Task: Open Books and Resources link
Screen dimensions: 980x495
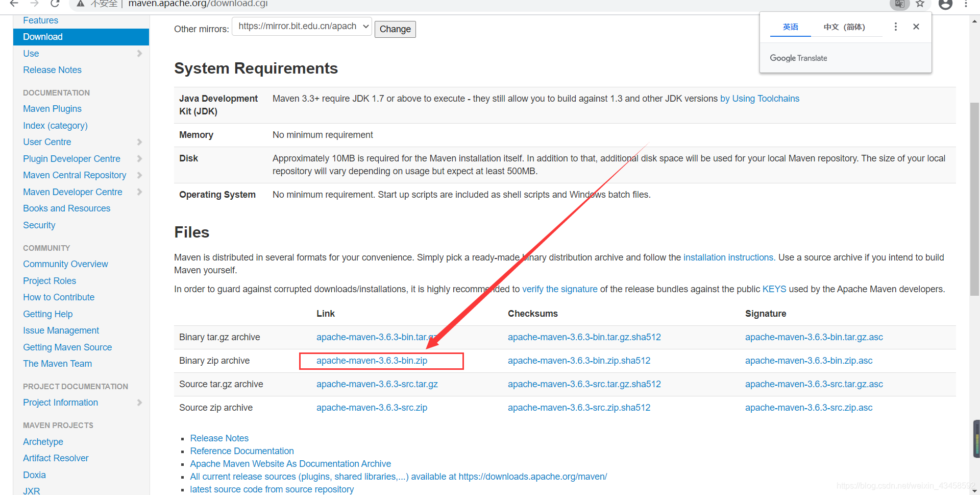Action: (66, 208)
